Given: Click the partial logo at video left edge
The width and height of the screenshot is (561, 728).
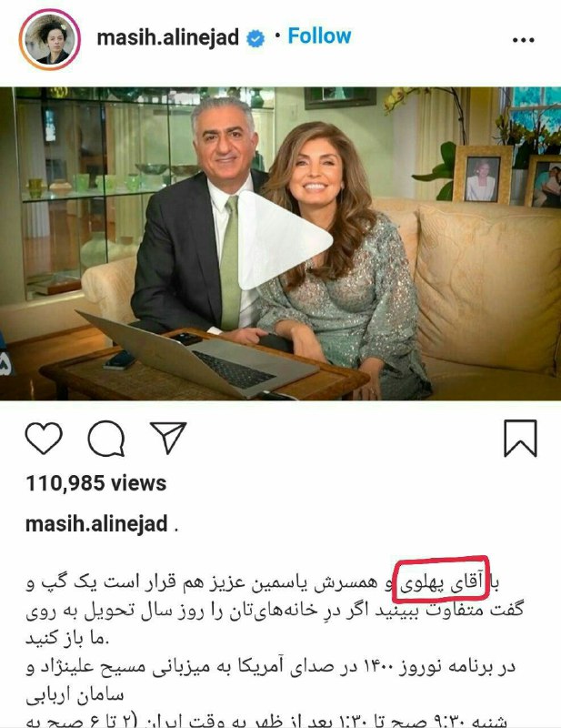Looking at the screenshot, I should [x=6, y=353].
